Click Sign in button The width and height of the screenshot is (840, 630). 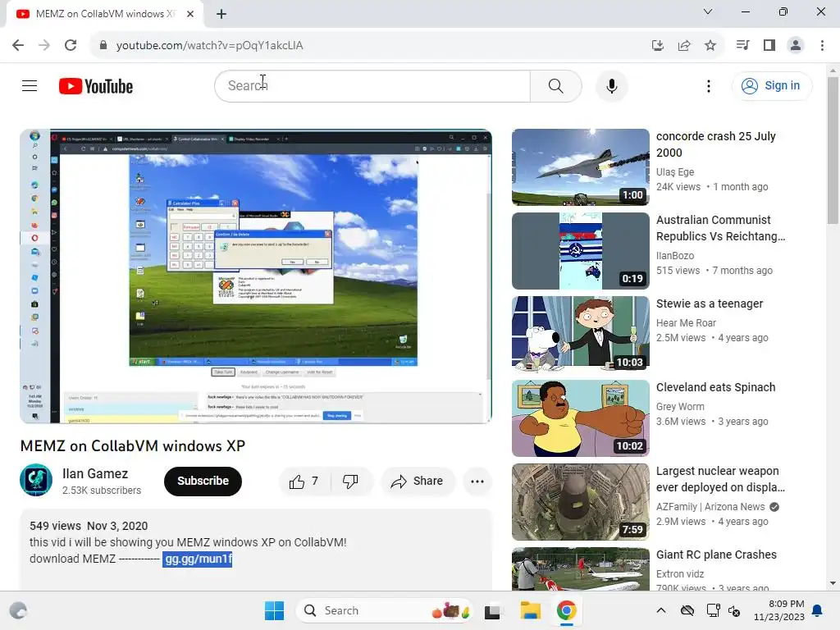tap(771, 85)
